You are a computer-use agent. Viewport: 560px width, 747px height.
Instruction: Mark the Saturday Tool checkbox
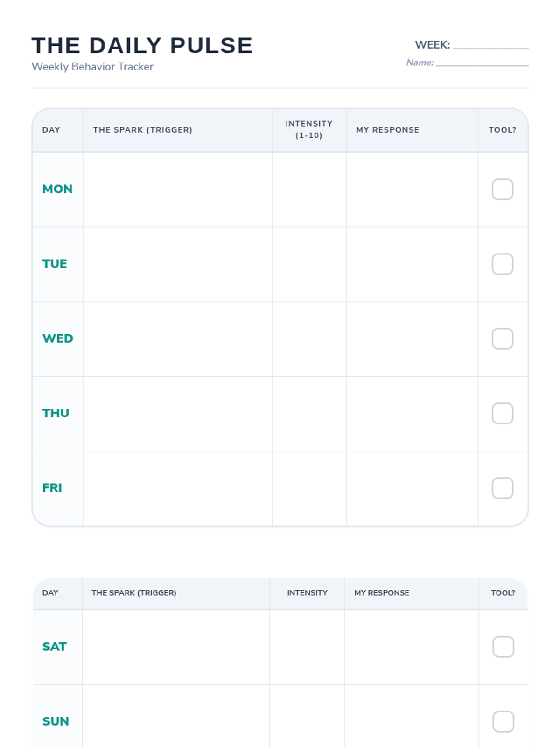(503, 647)
